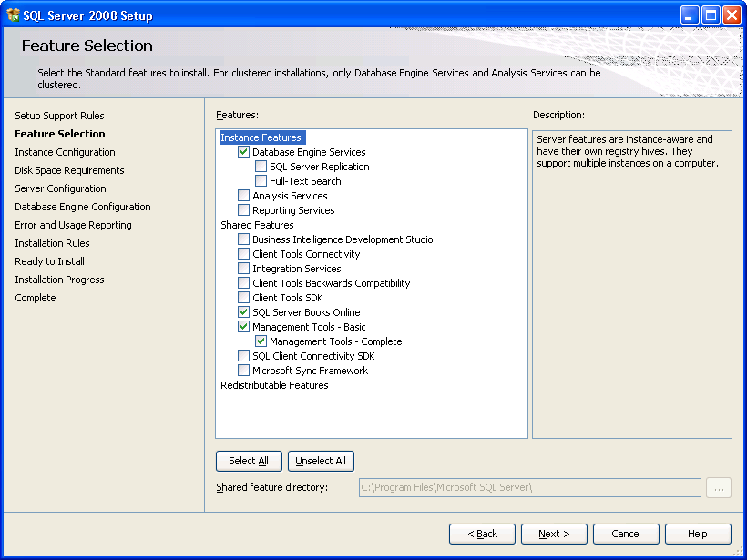Tick Client Tools Connectivity checkbox

click(243, 254)
